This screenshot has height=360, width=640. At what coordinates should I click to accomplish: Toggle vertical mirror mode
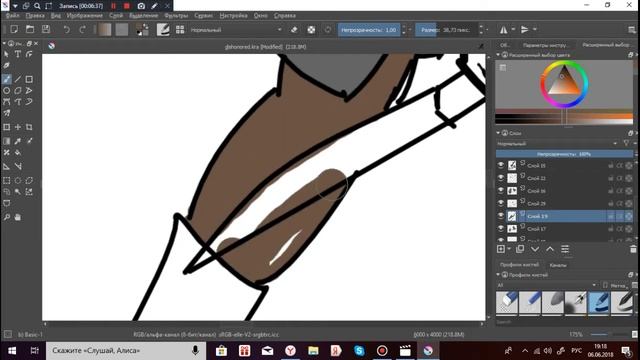525,29
